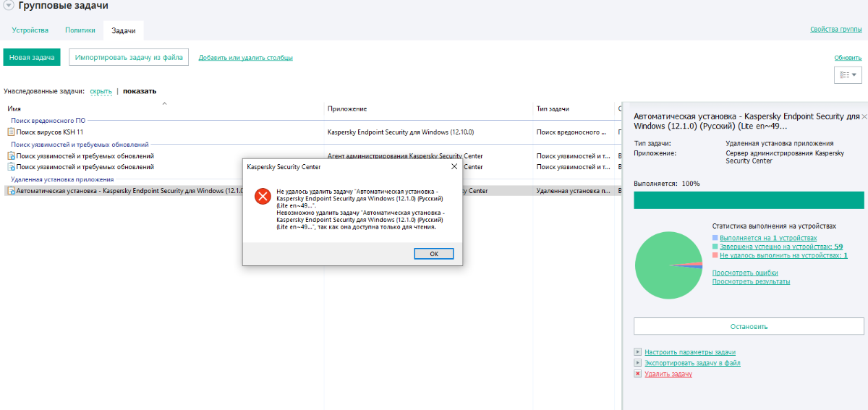Click the task type cell Поиск вредоносного ...
This screenshot has width=868, height=410.
(571, 132)
